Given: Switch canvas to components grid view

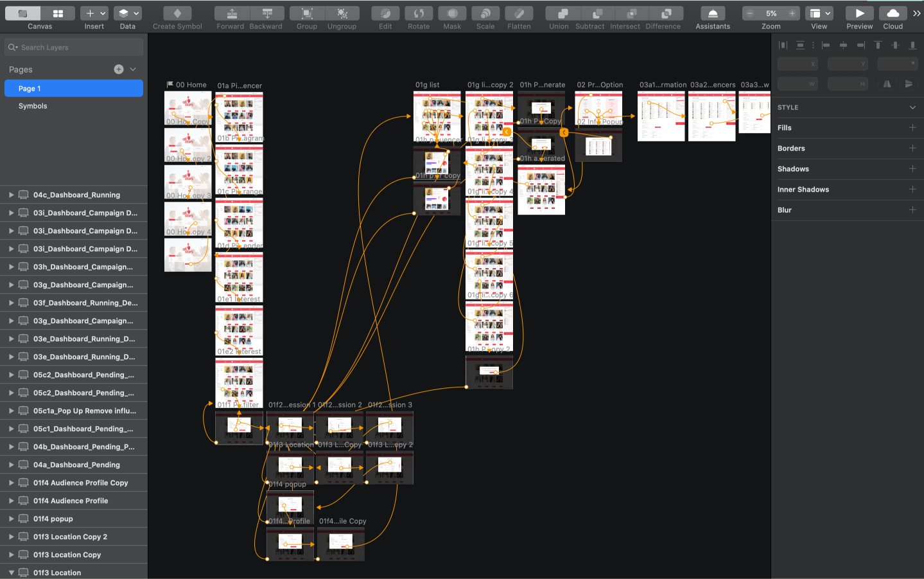Looking at the screenshot, I should tap(58, 13).
